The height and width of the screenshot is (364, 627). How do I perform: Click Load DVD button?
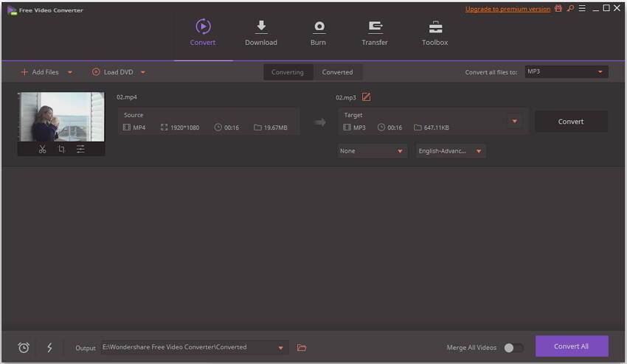click(x=112, y=72)
